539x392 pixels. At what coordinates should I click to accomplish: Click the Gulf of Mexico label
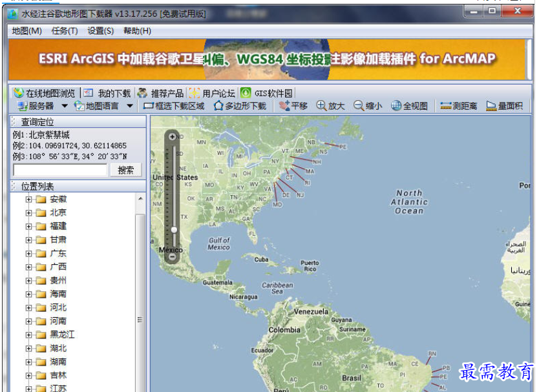(219, 244)
